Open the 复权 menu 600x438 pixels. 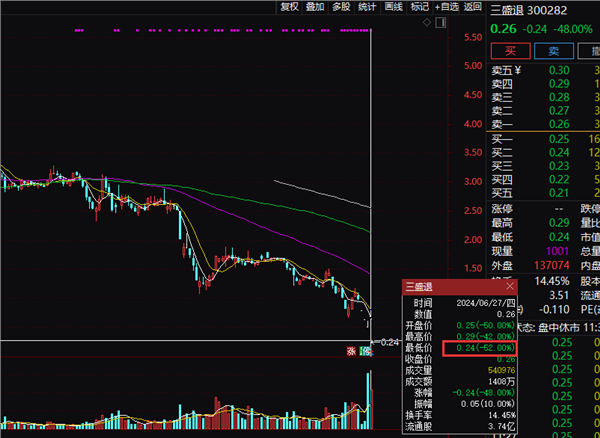289,7
